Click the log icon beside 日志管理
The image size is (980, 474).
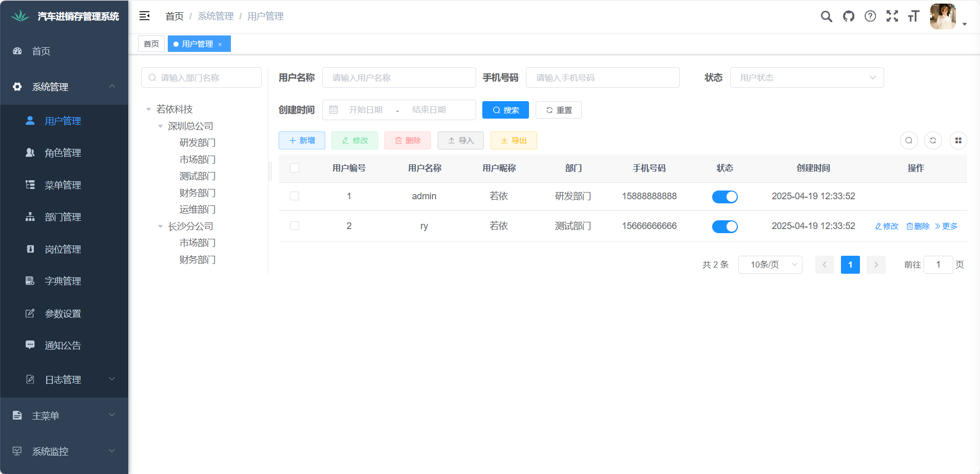pos(30,380)
